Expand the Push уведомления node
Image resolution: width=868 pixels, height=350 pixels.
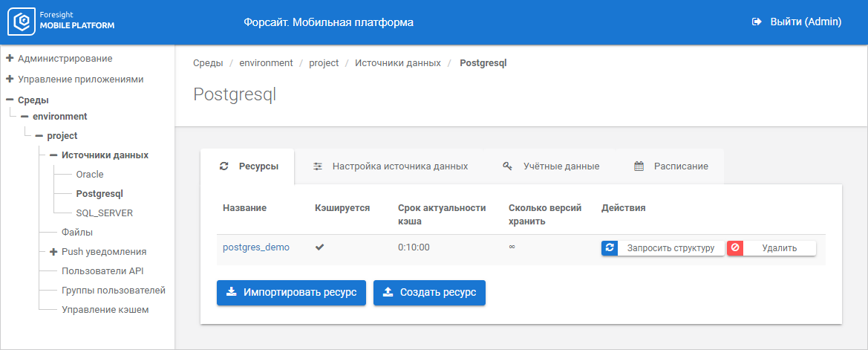53,252
